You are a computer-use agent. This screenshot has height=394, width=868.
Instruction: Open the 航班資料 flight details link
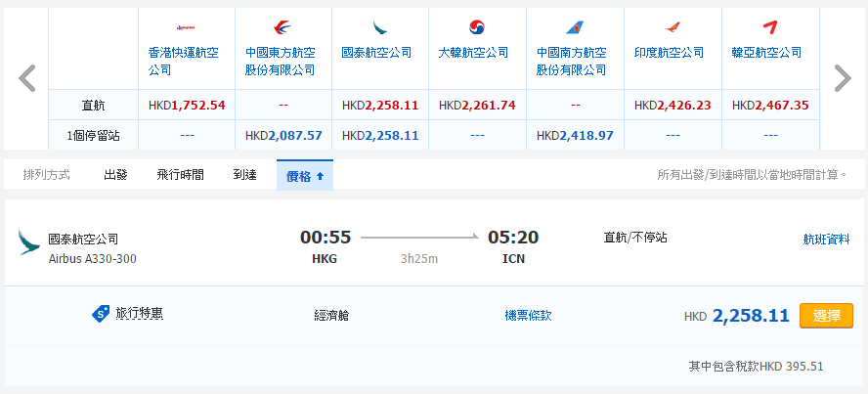coord(826,239)
